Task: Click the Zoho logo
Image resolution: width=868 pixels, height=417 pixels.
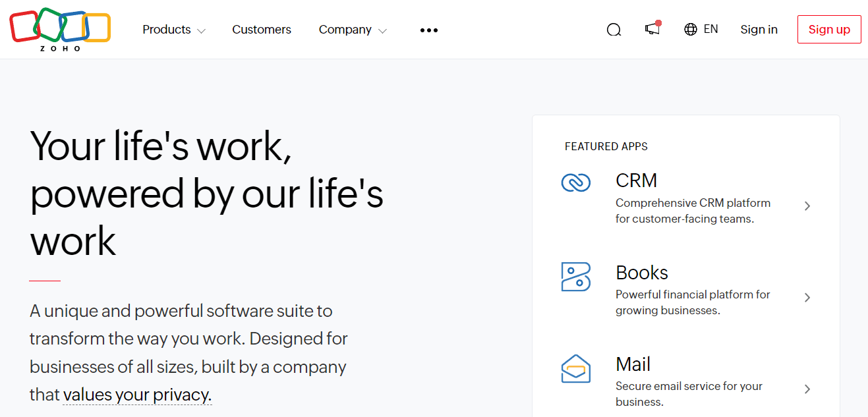Action: click(x=59, y=29)
